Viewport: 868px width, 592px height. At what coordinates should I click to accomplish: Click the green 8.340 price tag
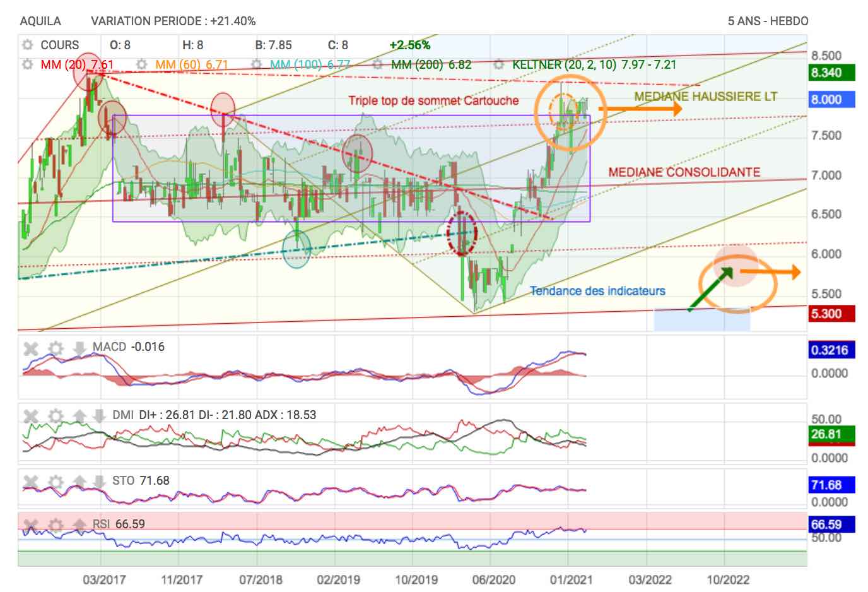pos(831,73)
